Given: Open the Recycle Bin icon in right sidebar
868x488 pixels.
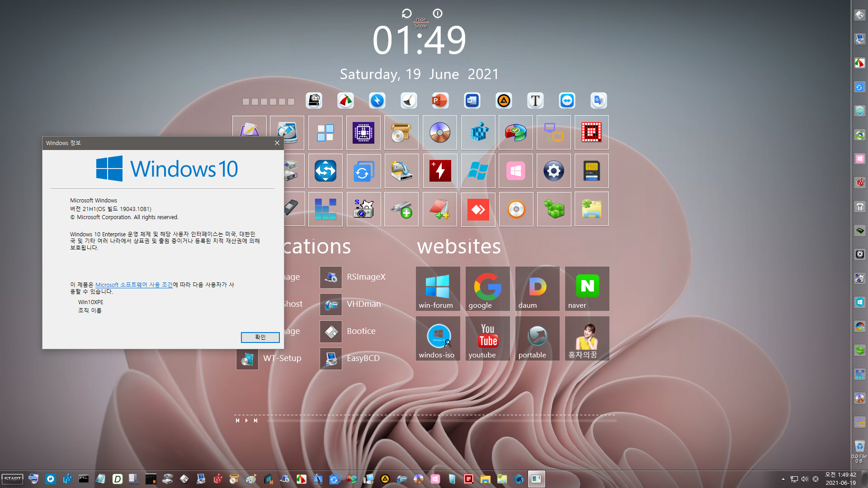Looking at the screenshot, I should tap(859, 446).
